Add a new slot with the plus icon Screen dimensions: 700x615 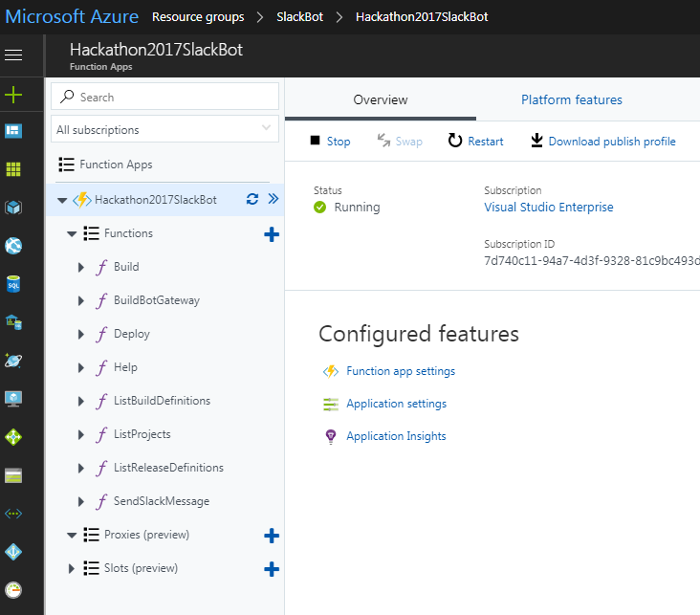[x=272, y=569]
